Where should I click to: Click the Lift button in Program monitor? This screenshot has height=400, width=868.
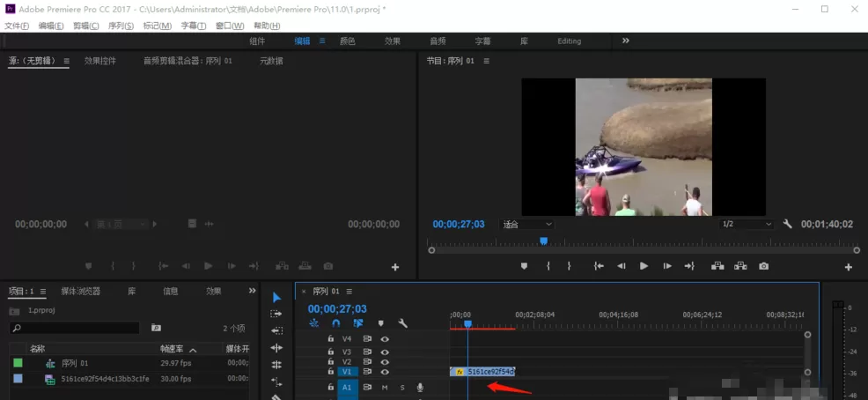(718, 266)
